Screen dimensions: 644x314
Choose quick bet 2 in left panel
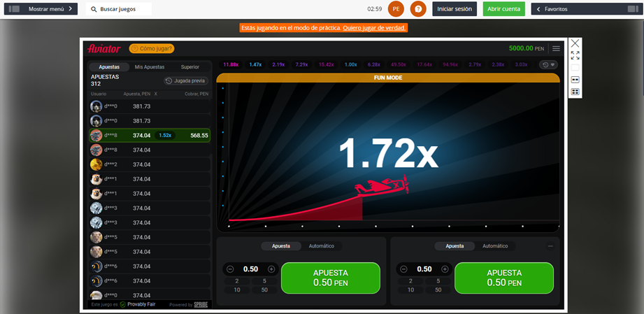(237, 281)
